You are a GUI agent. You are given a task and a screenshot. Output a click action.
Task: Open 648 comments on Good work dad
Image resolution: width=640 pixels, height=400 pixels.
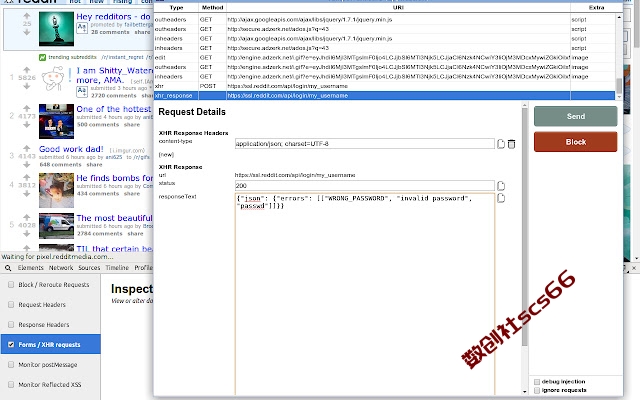click(60, 164)
